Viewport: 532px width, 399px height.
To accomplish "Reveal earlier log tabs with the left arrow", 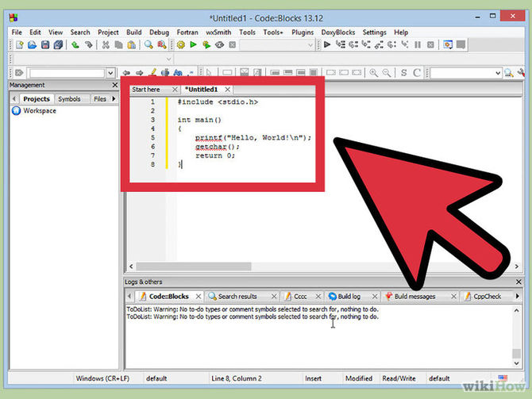I will click(129, 296).
